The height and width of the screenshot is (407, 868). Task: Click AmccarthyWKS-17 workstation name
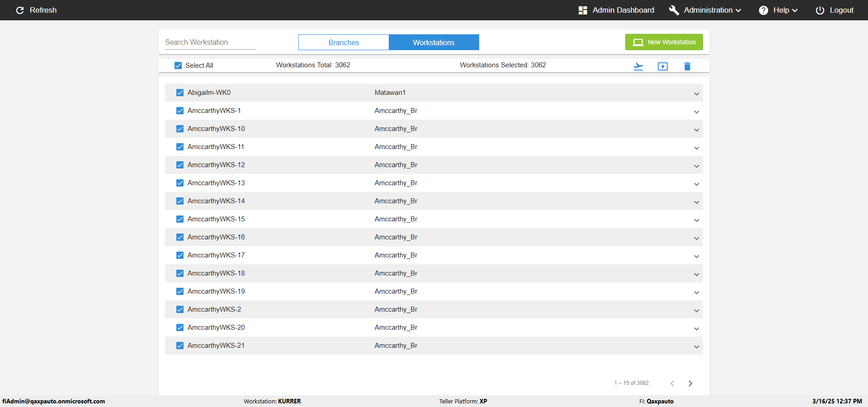tap(216, 255)
